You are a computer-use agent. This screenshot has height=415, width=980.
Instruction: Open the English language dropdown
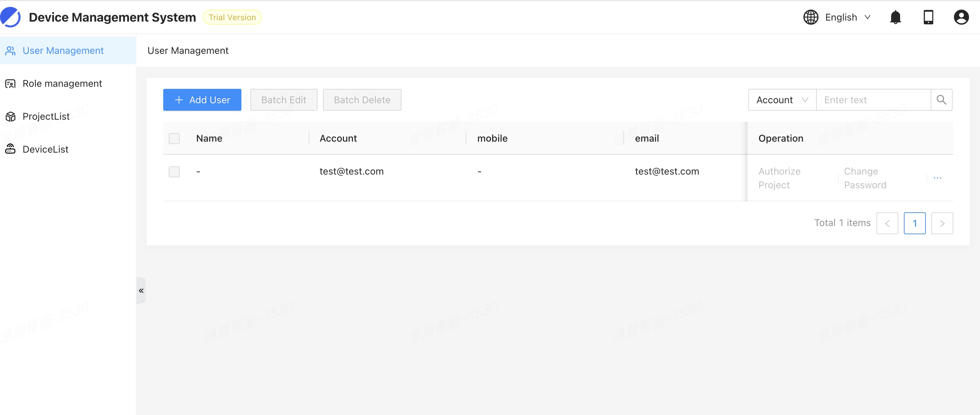click(x=848, y=17)
